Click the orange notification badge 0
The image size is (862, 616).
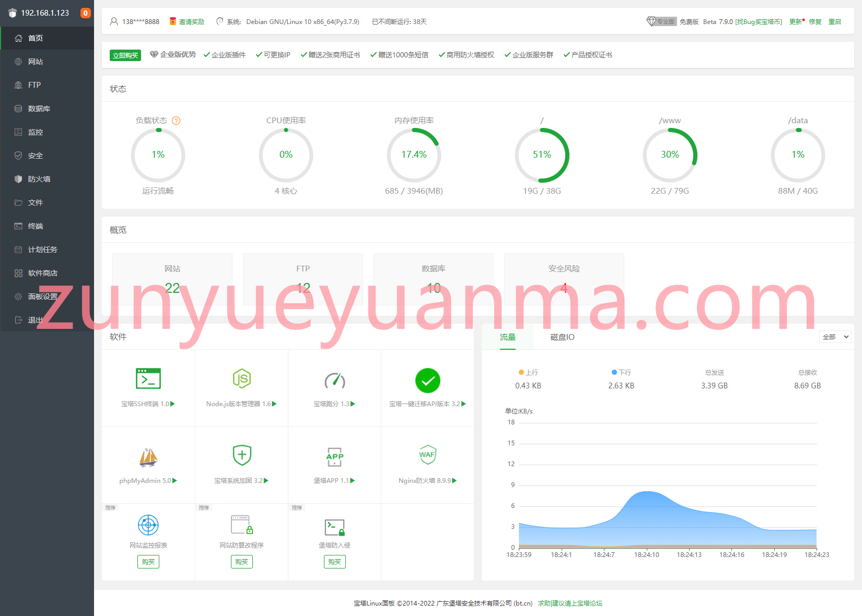pos(86,13)
